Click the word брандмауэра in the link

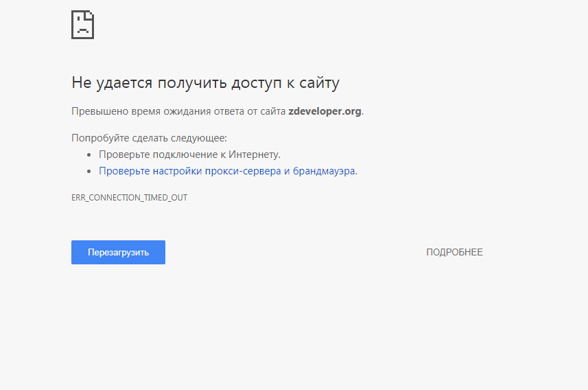324,171
